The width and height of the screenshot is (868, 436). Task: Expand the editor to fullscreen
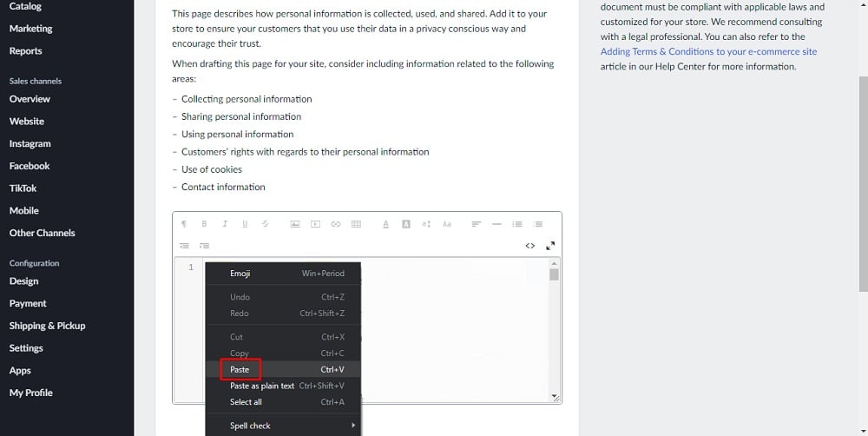550,246
